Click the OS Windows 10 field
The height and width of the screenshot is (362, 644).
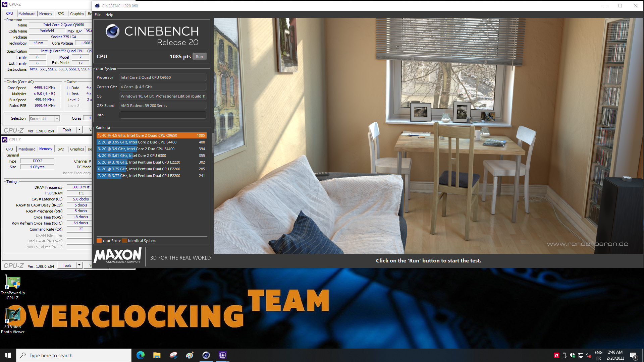click(163, 96)
